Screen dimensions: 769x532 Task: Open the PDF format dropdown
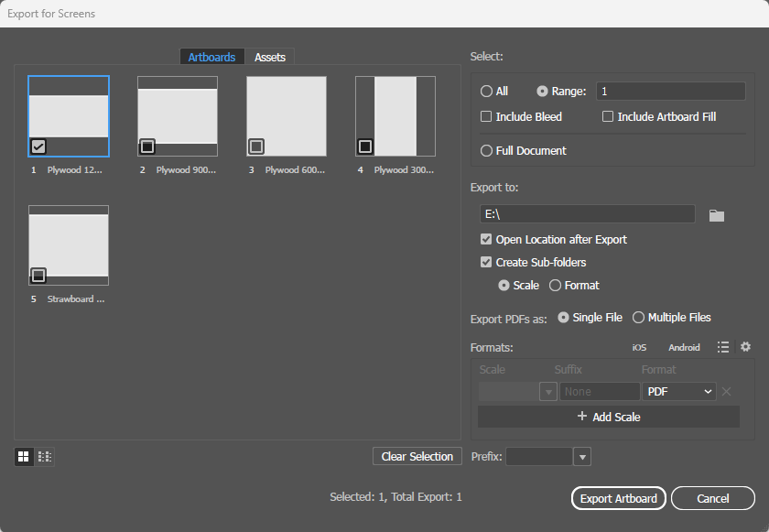click(679, 391)
